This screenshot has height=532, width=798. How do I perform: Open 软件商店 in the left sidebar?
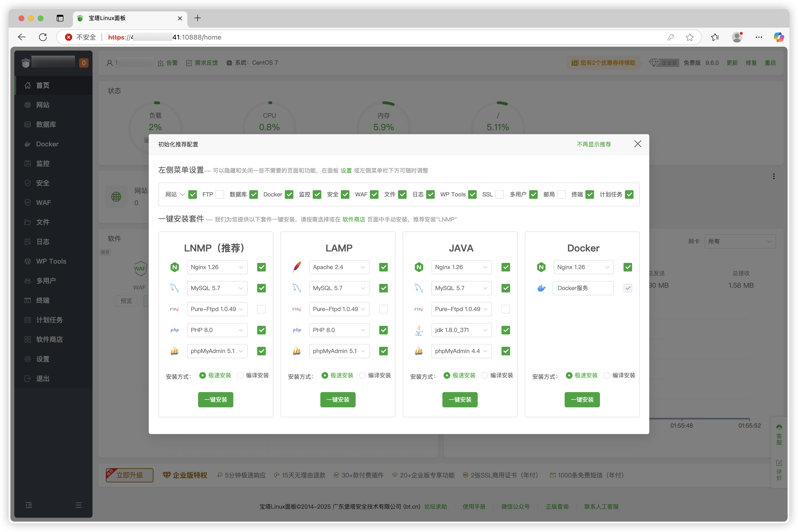coord(49,339)
